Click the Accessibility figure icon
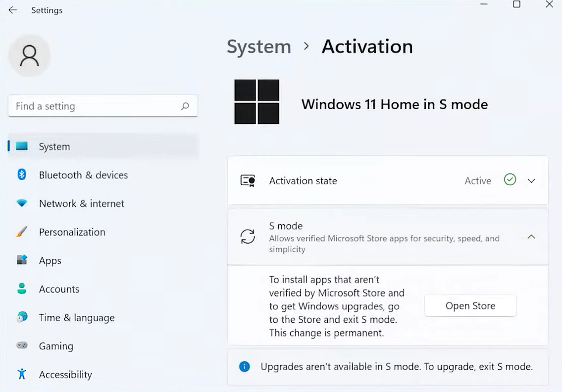This screenshot has height=392, width=562. [x=22, y=374]
